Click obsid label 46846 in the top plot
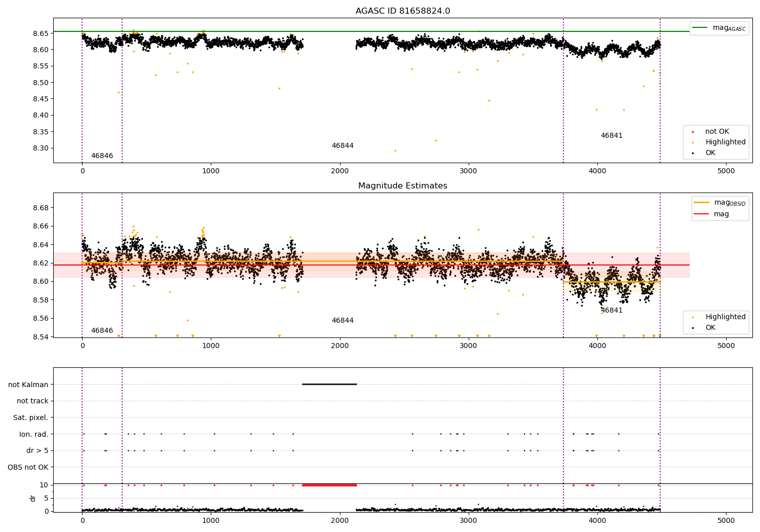 point(102,156)
